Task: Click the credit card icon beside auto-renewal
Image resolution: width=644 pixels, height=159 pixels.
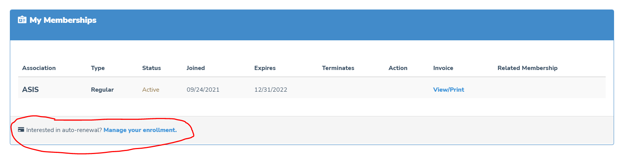Action: tap(21, 130)
